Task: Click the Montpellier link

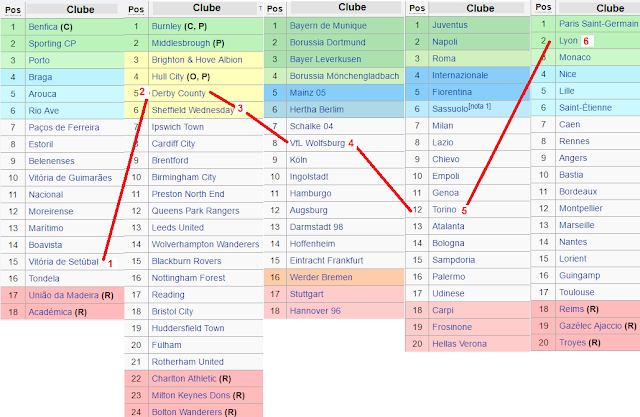Action: (581, 208)
